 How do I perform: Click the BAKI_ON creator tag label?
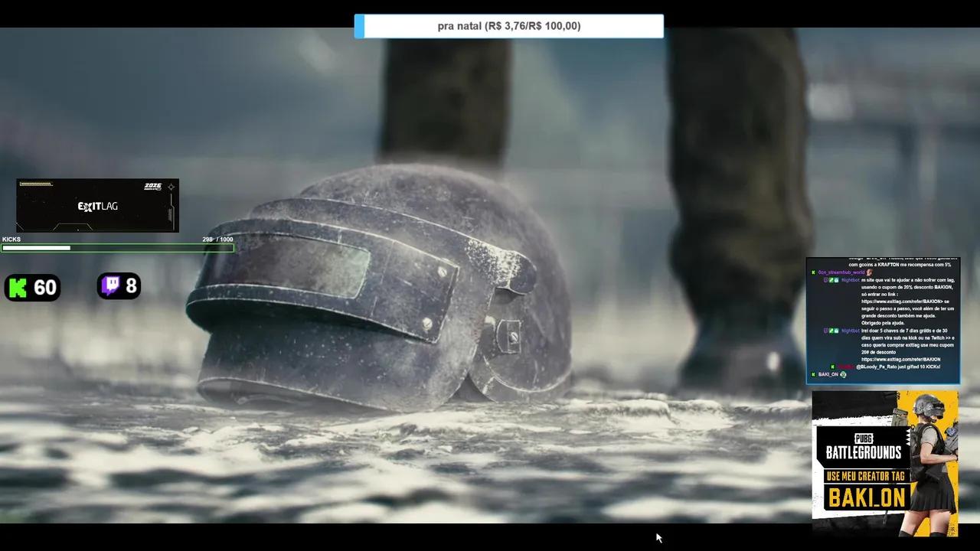tap(867, 498)
